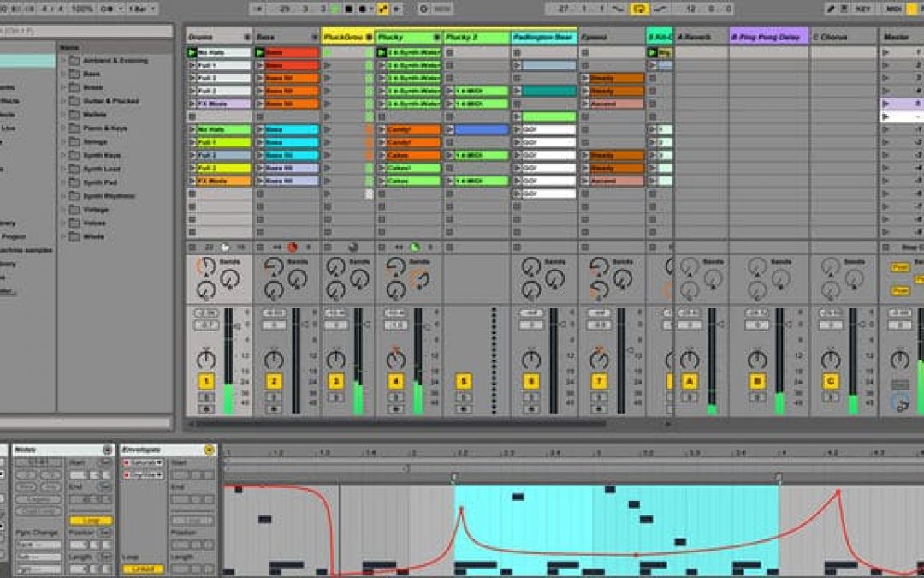Solo the Drums track
Viewport: 924px width, 578px height.
click(x=206, y=397)
